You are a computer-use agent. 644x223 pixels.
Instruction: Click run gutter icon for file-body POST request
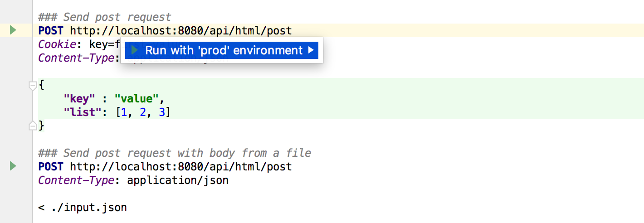(x=13, y=166)
